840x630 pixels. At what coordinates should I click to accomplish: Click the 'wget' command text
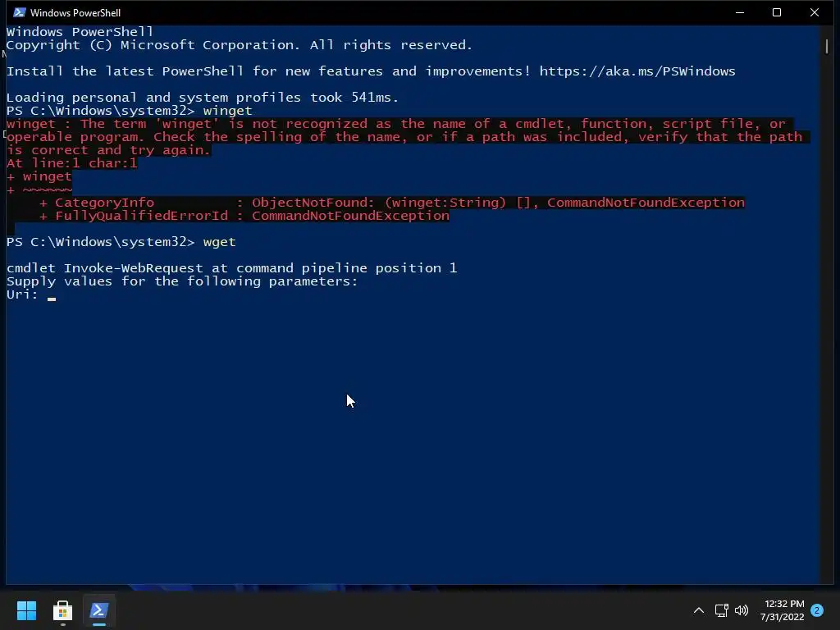(x=219, y=242)
